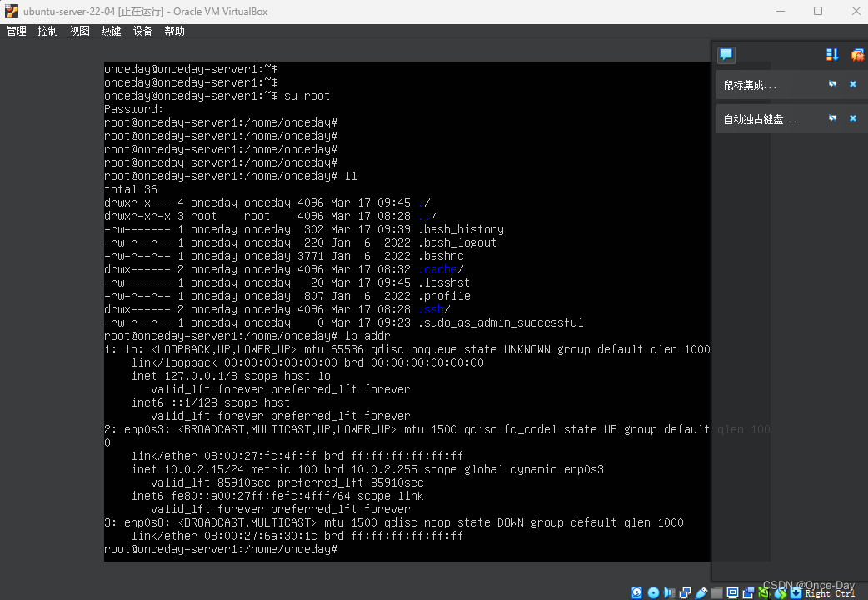
Task: Click the blue .ssh directory name
Action: coord(431,309)
